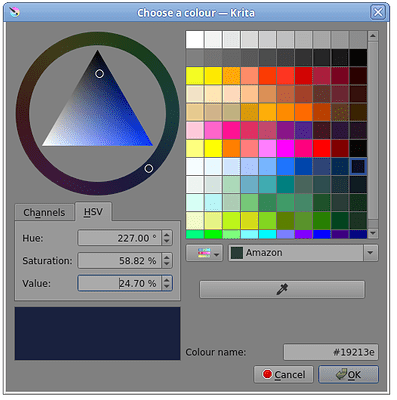
Task: Pick the white swatch in the palette's top-left
Action: click(195, 40)
